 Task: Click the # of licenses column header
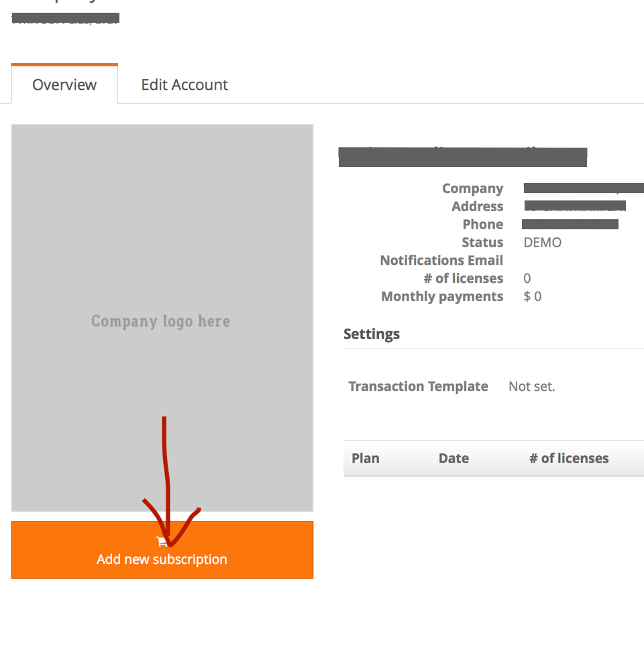569,459
